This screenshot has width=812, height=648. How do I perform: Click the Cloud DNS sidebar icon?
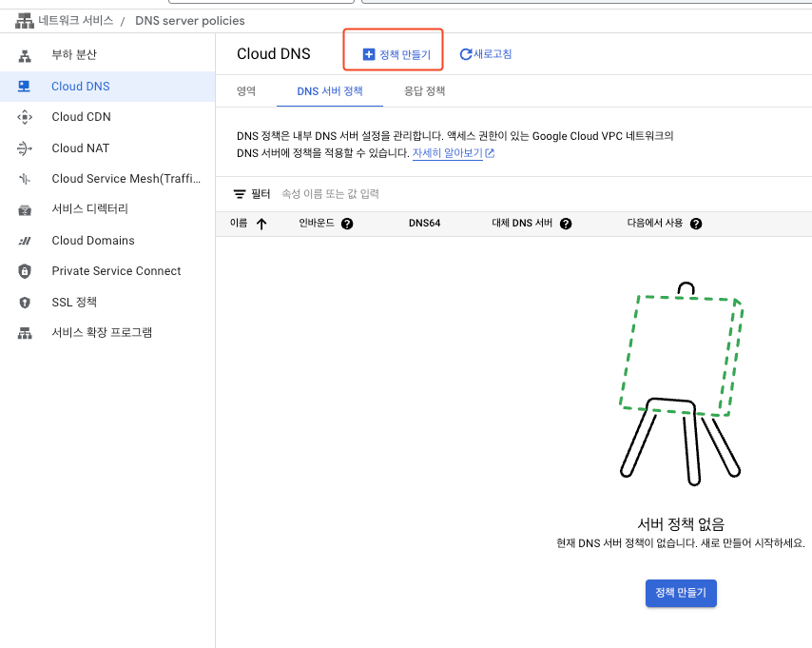(24, 87)
